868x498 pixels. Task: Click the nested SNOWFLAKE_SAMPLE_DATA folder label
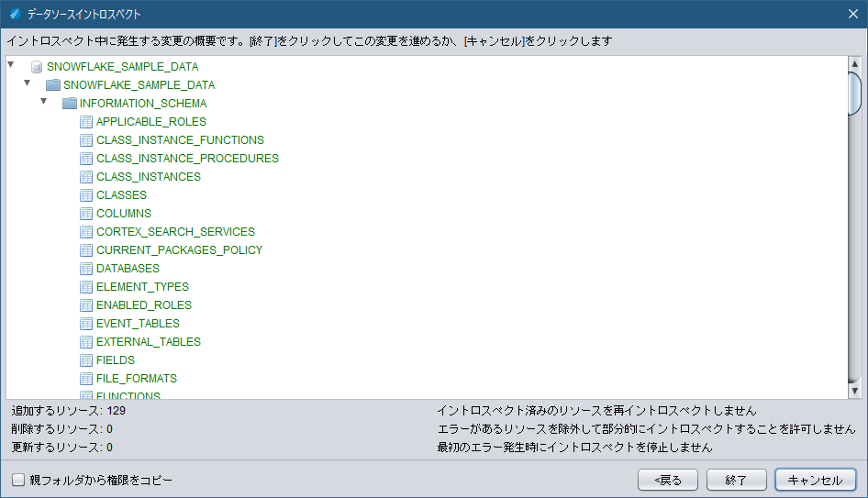139,85
